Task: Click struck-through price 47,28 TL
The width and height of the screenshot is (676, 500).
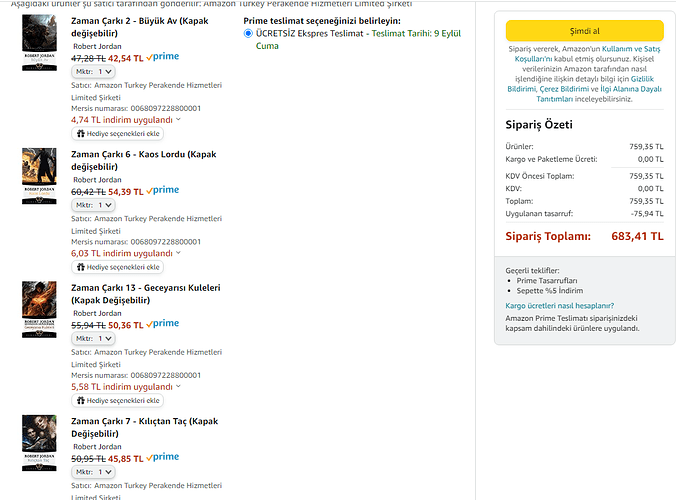Action: click(88, 58)
